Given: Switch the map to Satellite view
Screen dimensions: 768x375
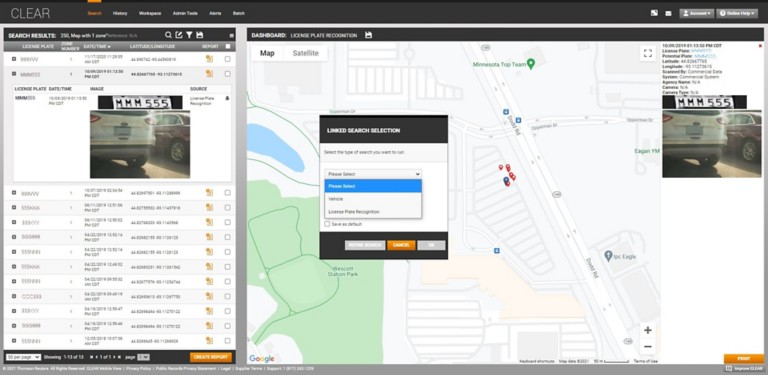Looking at the screenshot, I should tap(306, 53).
